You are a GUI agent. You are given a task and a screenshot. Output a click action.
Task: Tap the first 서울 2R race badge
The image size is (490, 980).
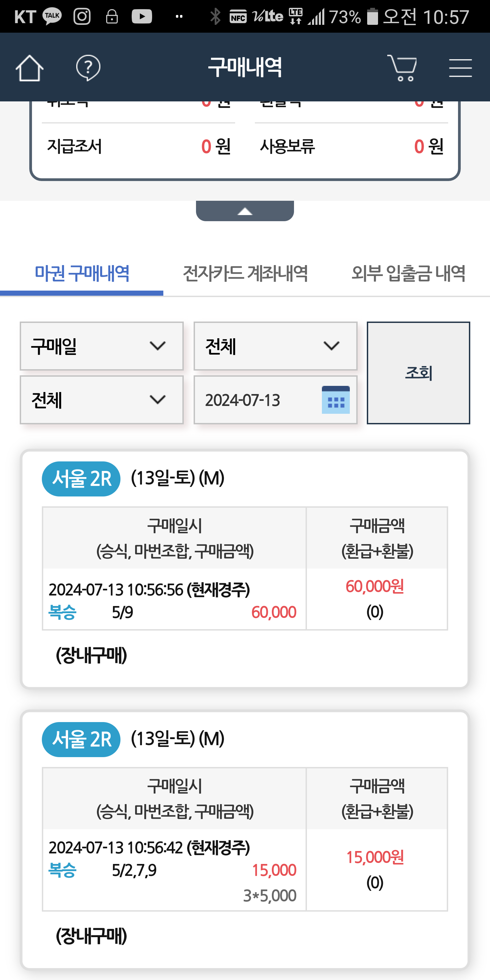tap(81, 478)
